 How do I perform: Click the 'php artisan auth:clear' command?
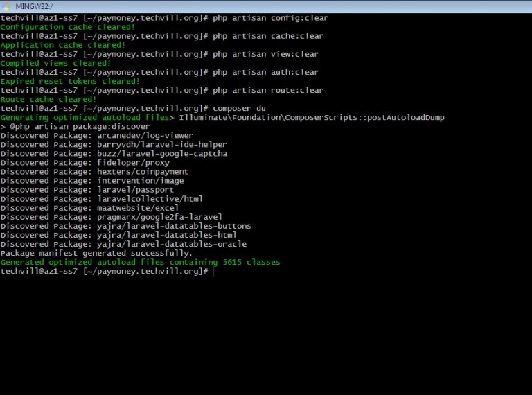[x=265, y=72]
